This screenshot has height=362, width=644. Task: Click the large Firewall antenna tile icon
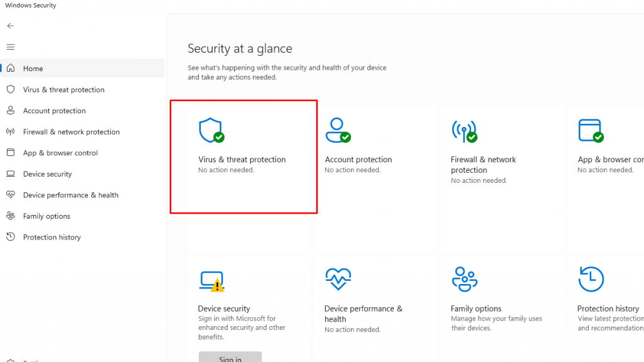[465, 131]
